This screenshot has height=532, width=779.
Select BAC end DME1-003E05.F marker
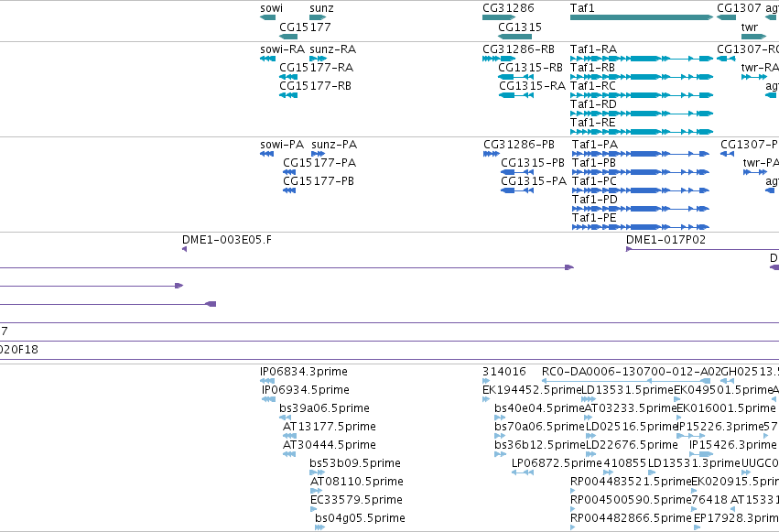coord(184,249)
